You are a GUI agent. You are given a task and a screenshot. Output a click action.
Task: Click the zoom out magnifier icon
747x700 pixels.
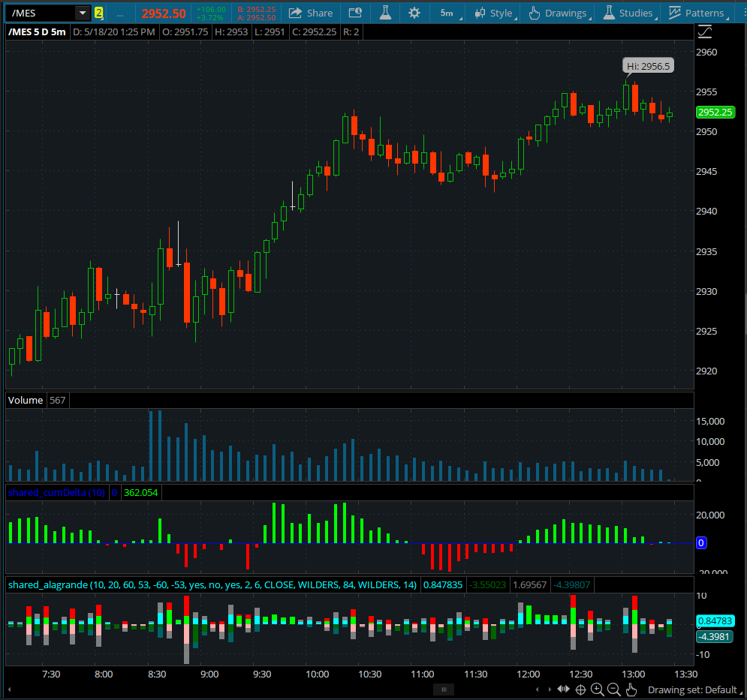pyautogui.click(x=614, y=689)
